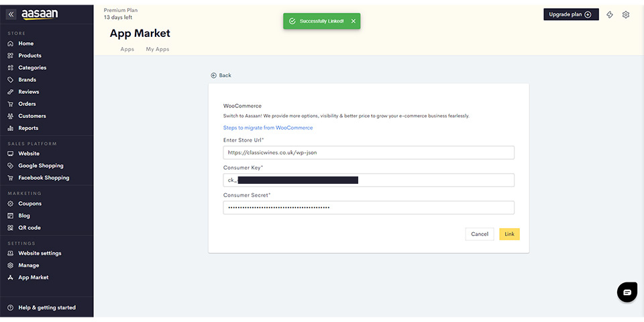Open Reports page

coord(28,128)
